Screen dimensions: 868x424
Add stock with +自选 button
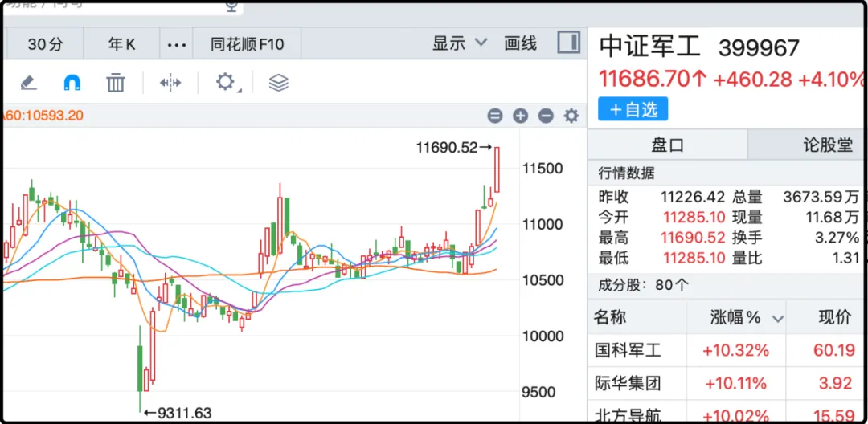point(633,109)
